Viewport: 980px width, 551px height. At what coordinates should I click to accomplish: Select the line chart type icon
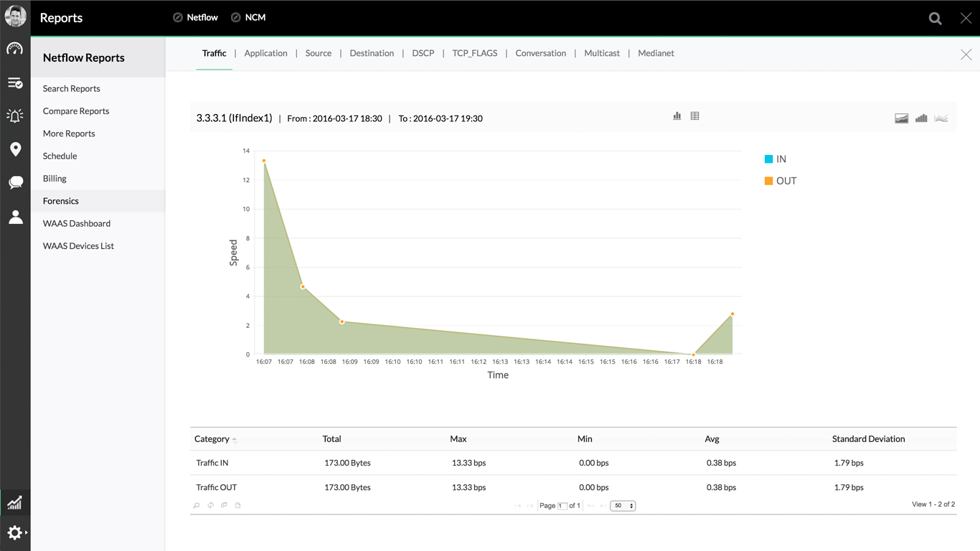point(941,118)
